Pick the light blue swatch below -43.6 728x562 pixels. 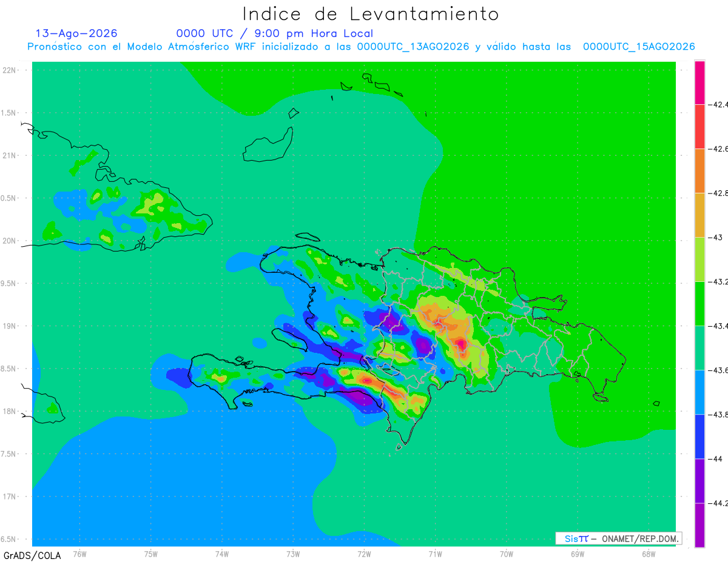(x=700, y=392)
